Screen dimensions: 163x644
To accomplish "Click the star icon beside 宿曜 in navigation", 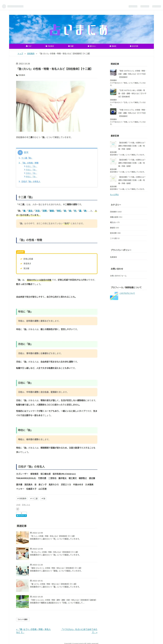I will click(69, 46).
